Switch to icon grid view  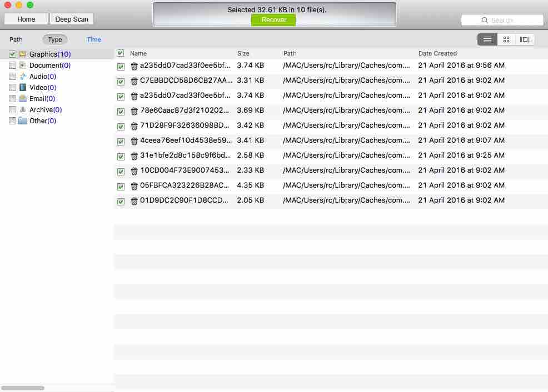[506, 39]
